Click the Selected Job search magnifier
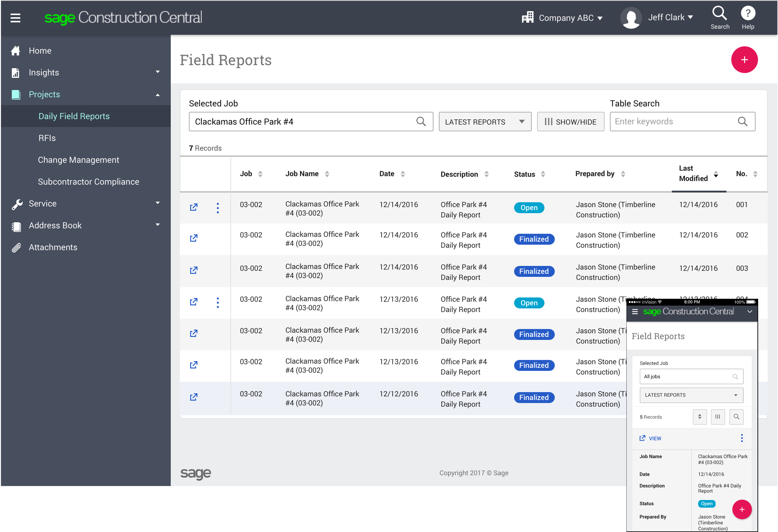The image size is (778, 532). [421, 121]
